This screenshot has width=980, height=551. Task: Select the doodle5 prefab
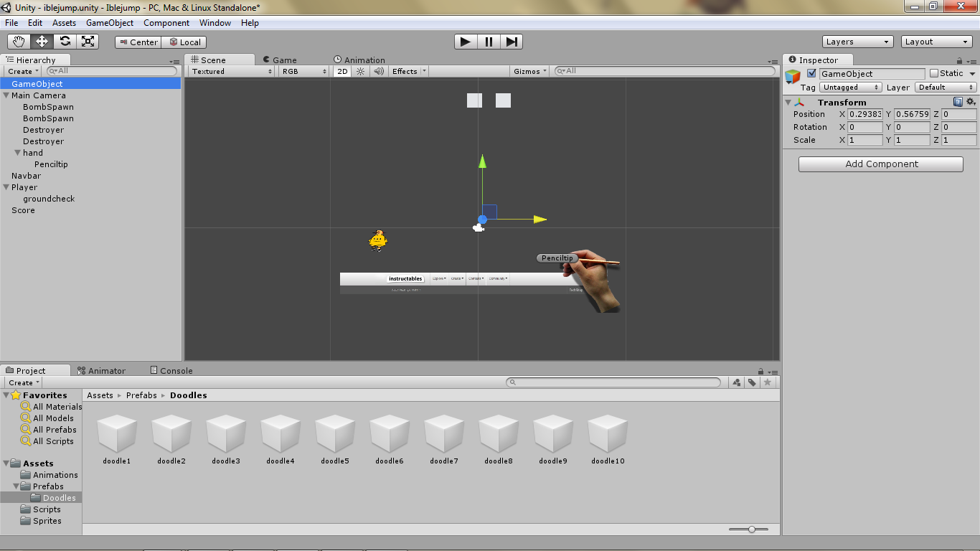pyautogui.click(x=335, y=439)
